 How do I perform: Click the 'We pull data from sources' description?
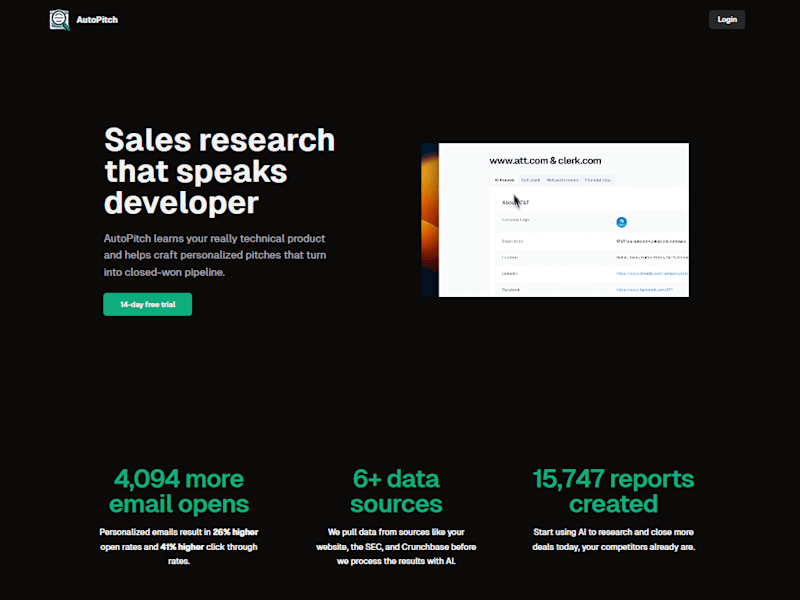coord(396,546)
